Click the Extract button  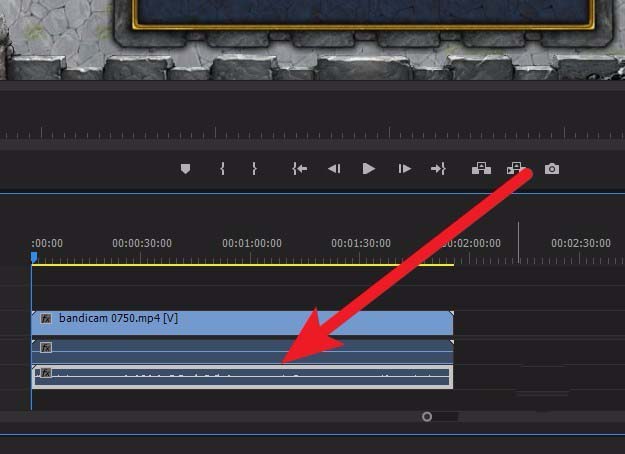pyautogui.click(x=516, y=169)
